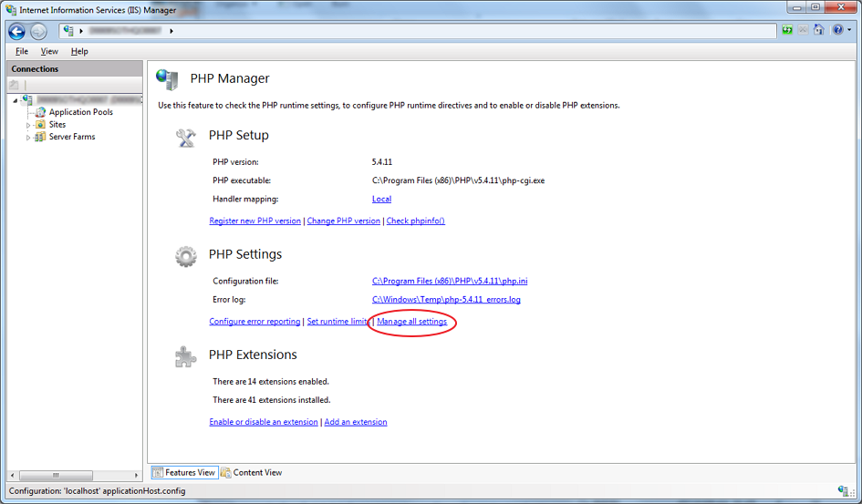The width and height of the screenshot is (862, 504).
Task: Click Set runtime limits link
Action: (338, 321)
